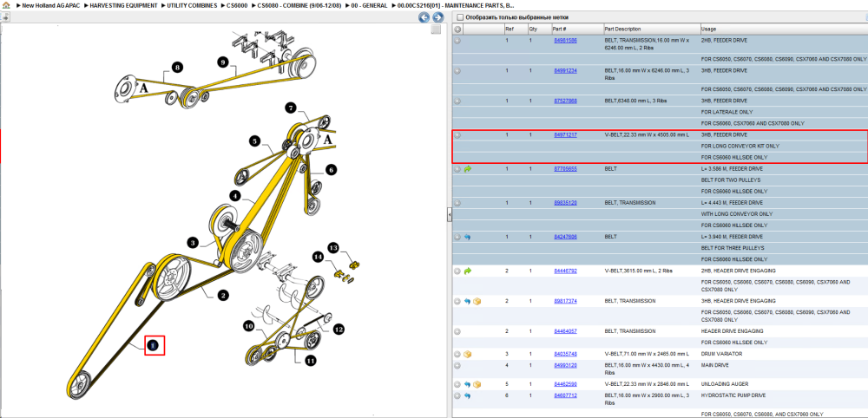Viewport: 868px width, 418px height.
Task: Open 'New Holland AG APAC' breadcrumb
Action: (51, 5)
